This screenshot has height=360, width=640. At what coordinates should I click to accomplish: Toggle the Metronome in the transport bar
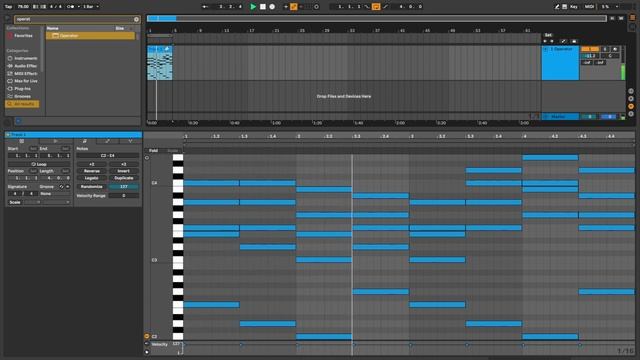71,7
